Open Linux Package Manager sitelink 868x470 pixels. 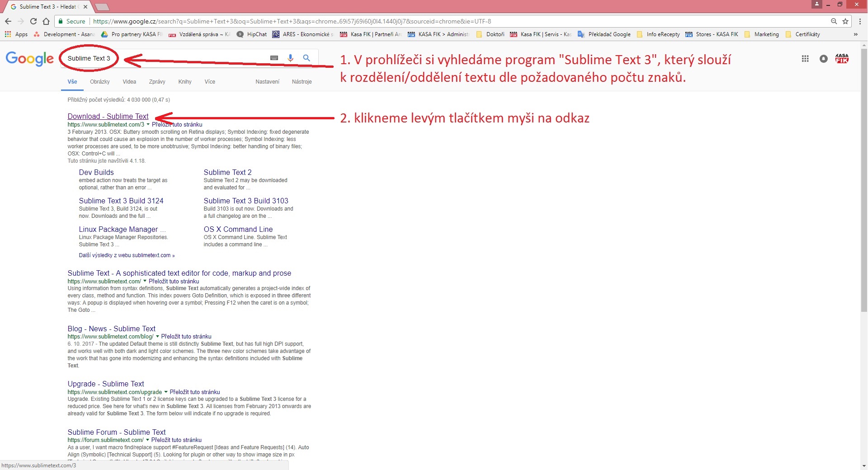pyautogui.click(x=122, y=229)
